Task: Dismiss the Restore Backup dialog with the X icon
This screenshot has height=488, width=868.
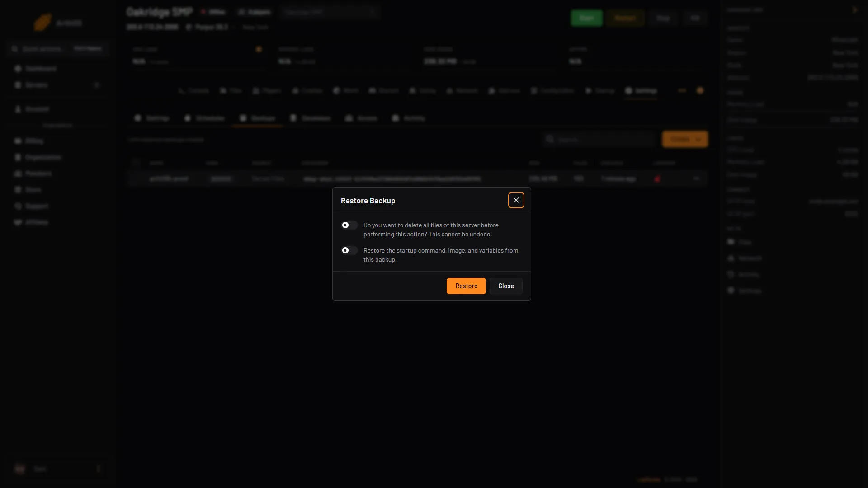Action: click(516, 200)
